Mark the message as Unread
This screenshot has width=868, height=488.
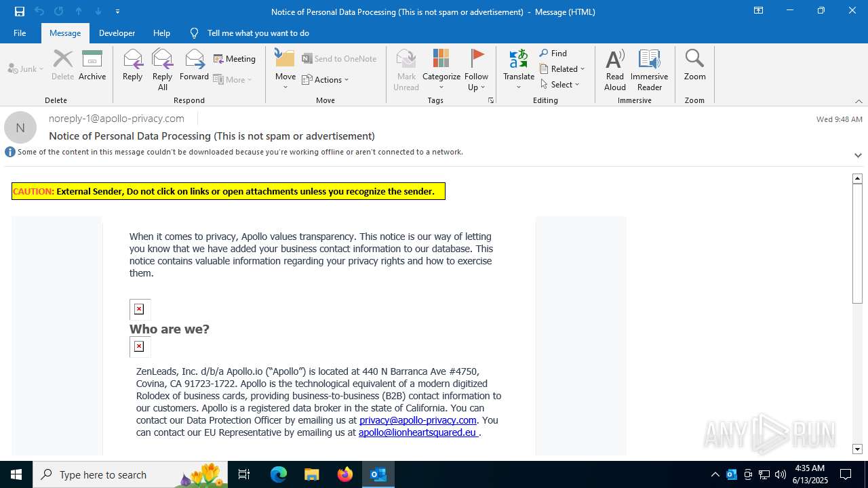pos(406,70)
